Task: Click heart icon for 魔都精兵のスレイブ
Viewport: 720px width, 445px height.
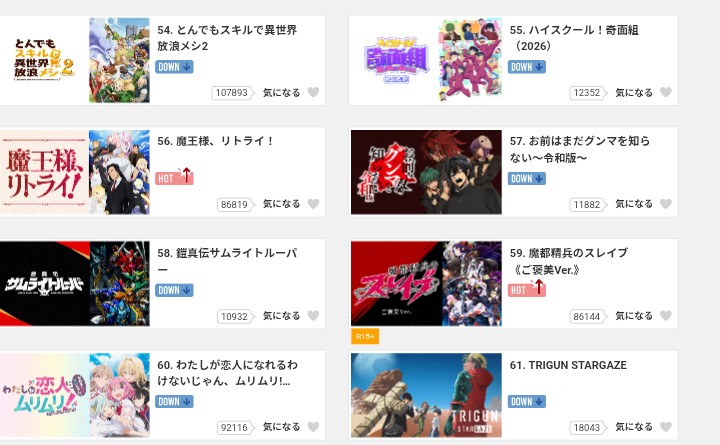Action: click(666, 315)
